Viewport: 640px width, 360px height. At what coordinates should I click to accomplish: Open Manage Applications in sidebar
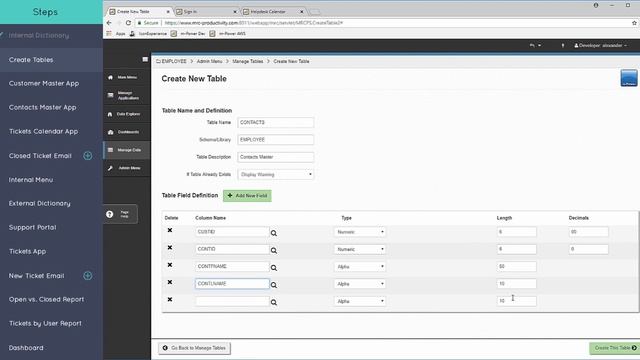127,96
